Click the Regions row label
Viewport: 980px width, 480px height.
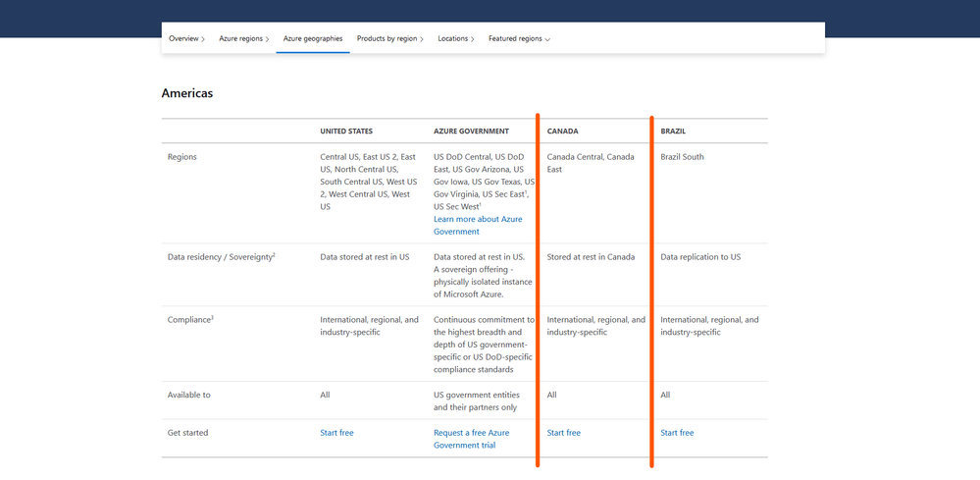[181, 157]
